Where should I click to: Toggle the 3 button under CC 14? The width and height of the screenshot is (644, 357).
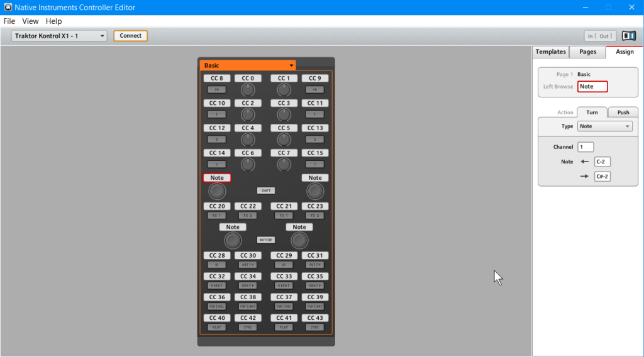pyautogui.click(x=217, y=164)
